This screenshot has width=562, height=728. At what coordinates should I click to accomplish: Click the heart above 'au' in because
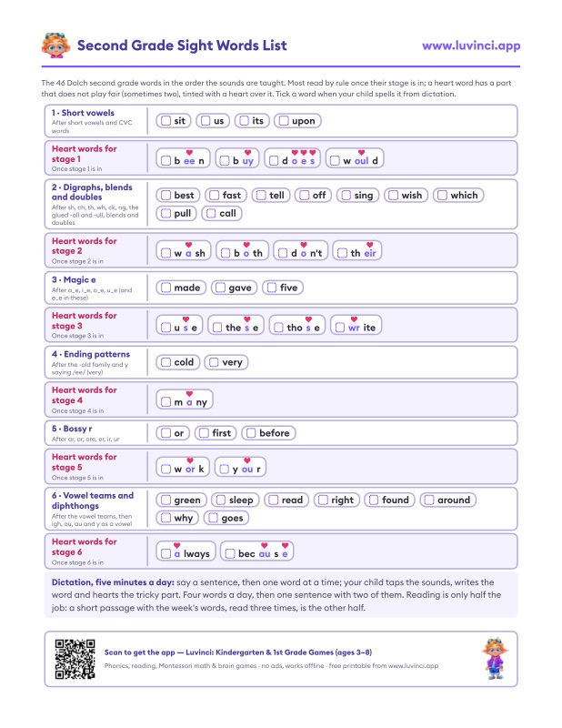coord(264,545)
